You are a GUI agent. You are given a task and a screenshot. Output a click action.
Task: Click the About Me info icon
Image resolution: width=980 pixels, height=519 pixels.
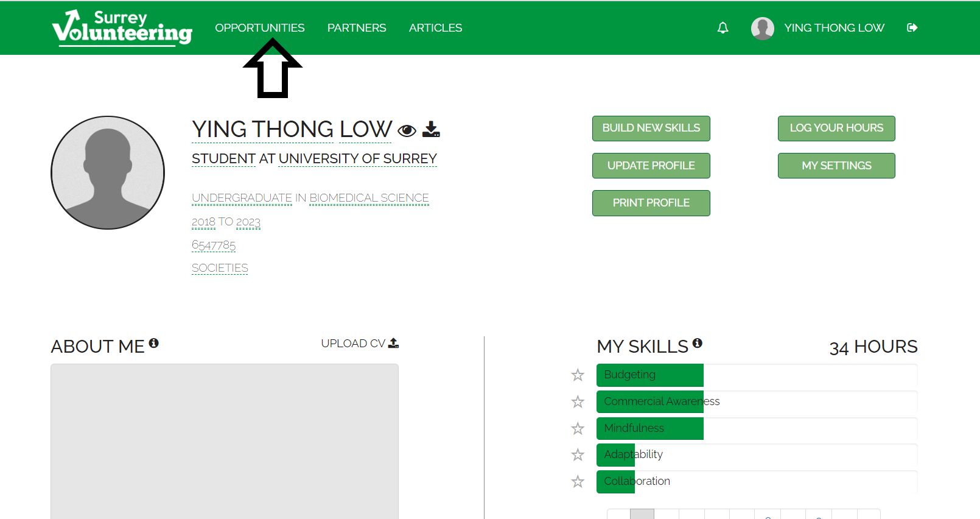tap(153, 343)
